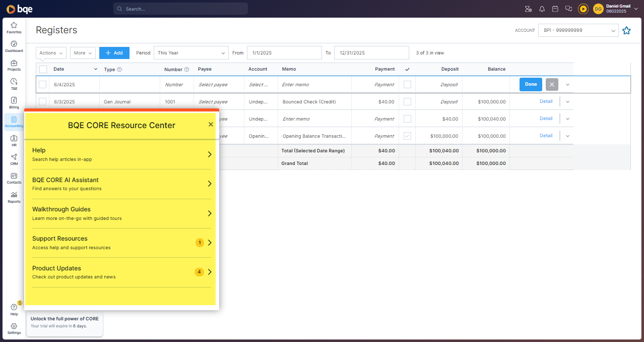The height and width of the screenshot is (342, 644).
Task: Open the T&E module
Action: pos(14,84)
